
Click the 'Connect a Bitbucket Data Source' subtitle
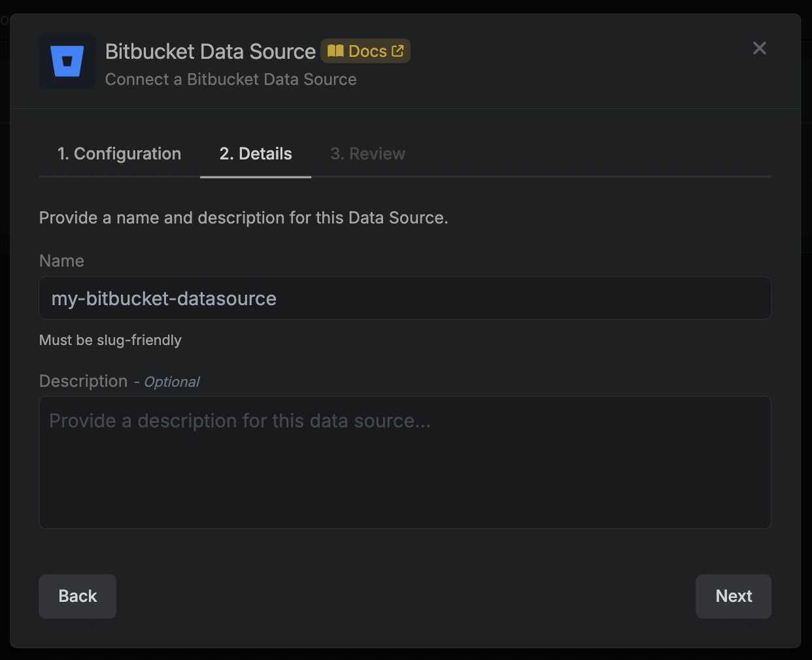(x=231, y=80)
